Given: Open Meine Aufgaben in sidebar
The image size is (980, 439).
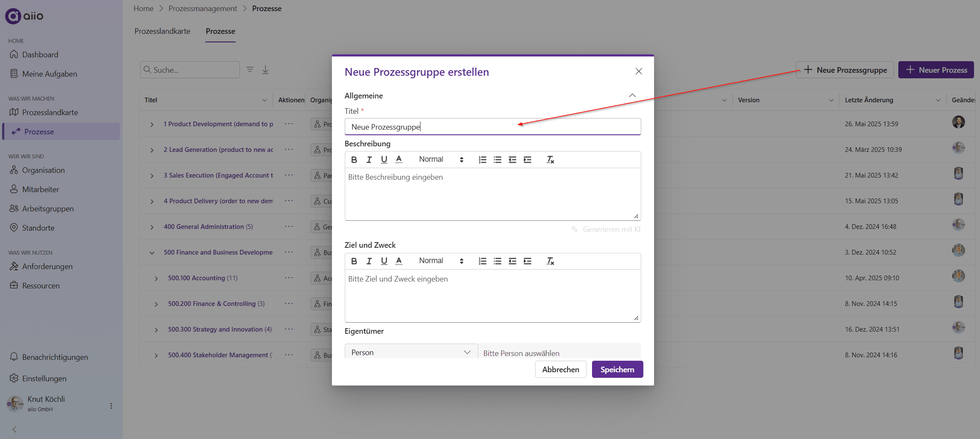Looking at the screenshot, I should tap(49, 74).
